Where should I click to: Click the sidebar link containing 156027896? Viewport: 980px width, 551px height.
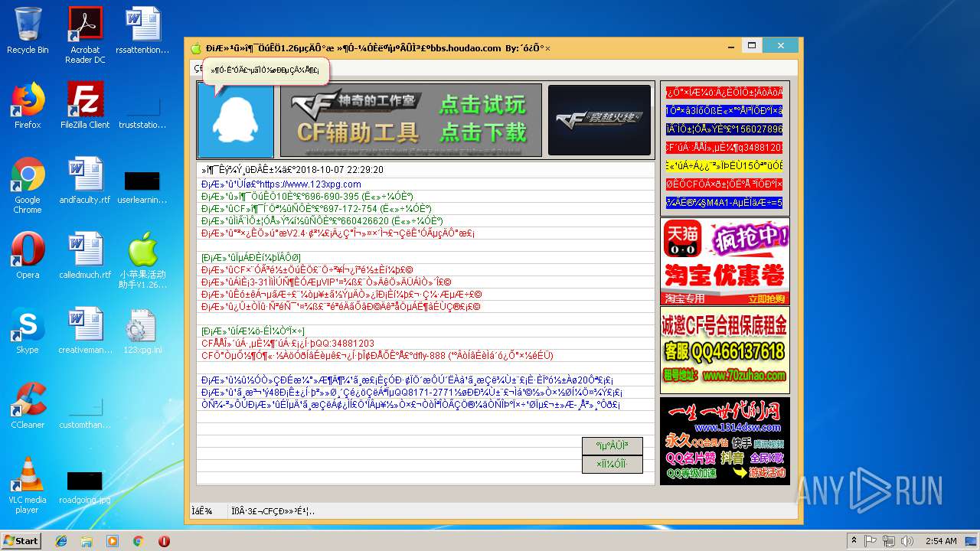tap(724, 129)
